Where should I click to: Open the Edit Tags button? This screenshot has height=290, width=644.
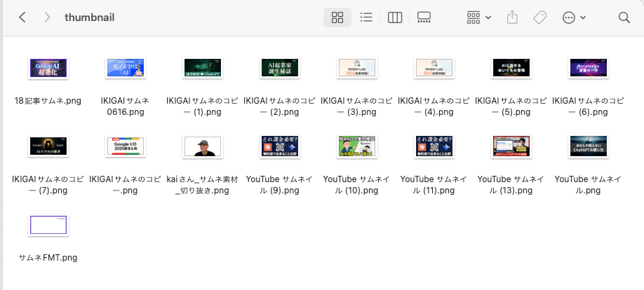click(539, 18)
